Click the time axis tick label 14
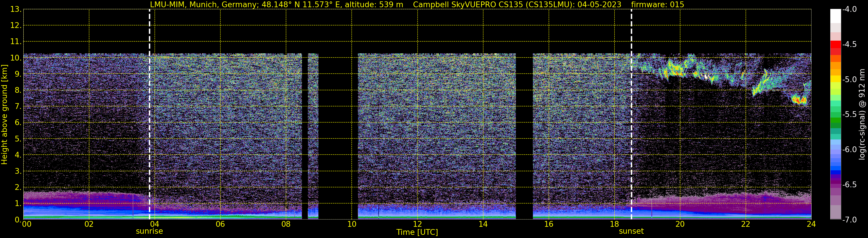868x238 pixels. click(483, 224)
